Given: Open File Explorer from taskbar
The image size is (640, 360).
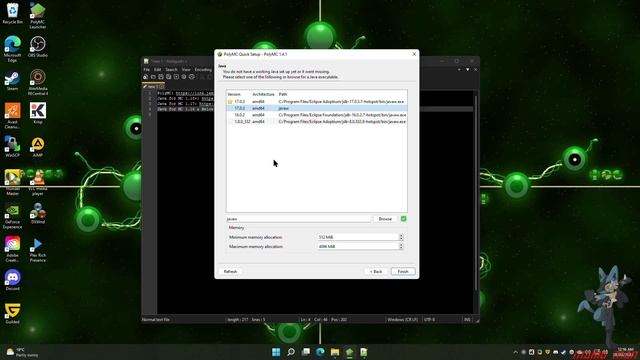Looking at the screenshot, I should pyautogui.click(x=335, y=352).
